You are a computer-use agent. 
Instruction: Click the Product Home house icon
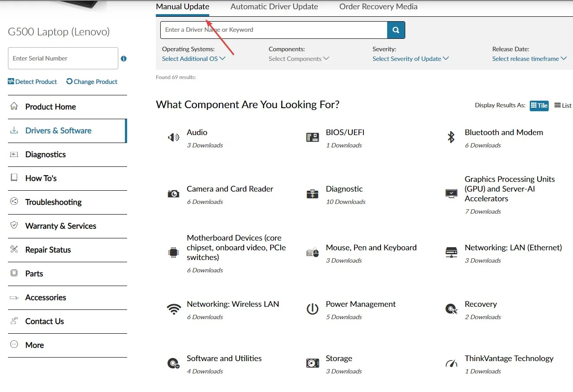(14, 106)
